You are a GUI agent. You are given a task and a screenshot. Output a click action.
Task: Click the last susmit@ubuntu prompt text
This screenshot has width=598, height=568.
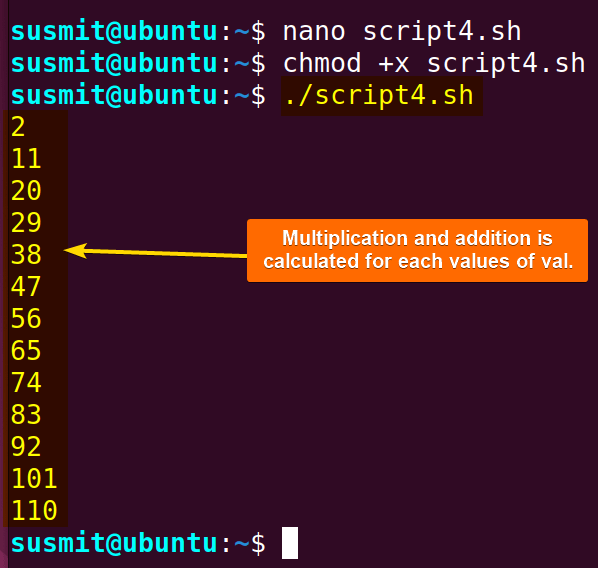pyautogui.click(x=138, y=543)
